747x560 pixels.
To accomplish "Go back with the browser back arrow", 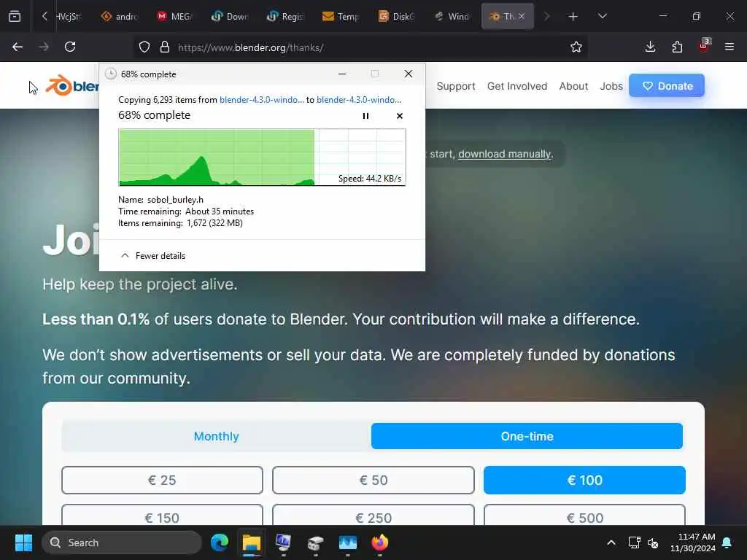I will 18,47.
